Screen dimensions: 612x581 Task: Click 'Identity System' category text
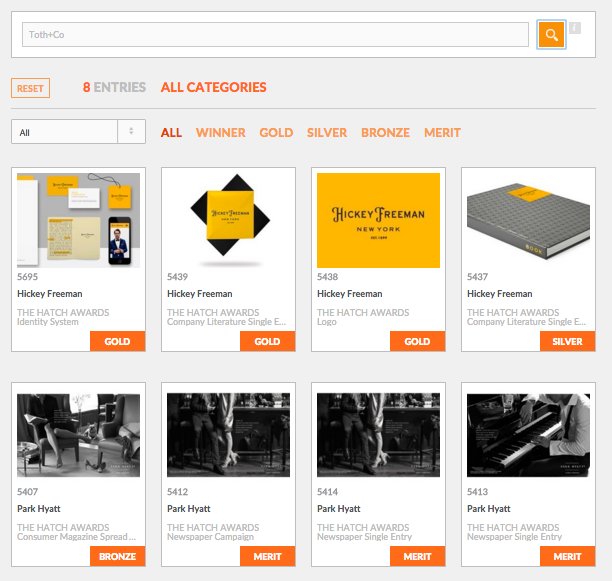[x=48, y=322]
